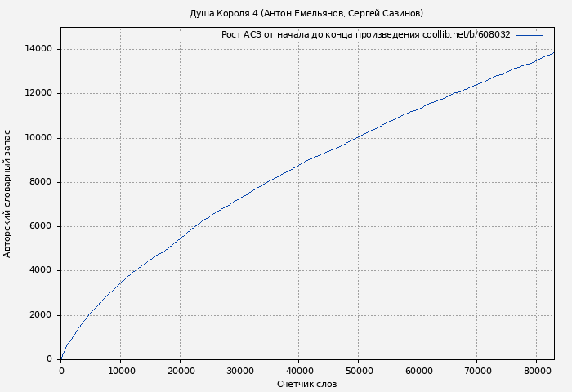Viewport: 572px width, 392px height.
Task: Click the 80000 x-axis tick label
Action: [x=536, y=371]
